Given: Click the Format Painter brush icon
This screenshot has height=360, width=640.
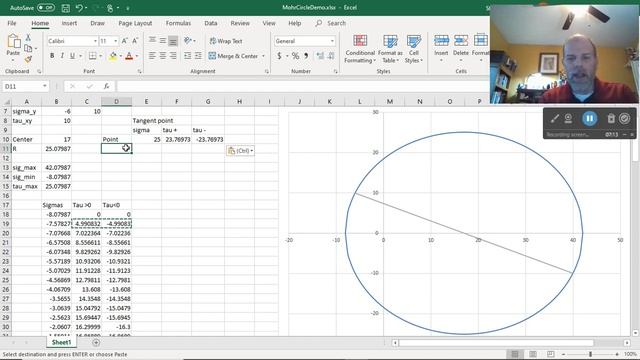Looking at the screenshot, I should 28,60.
